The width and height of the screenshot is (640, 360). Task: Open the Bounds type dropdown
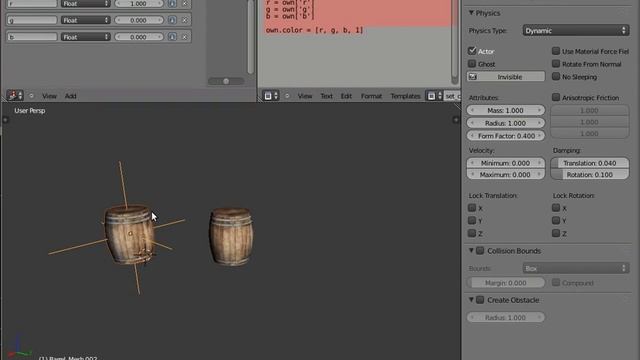click(x=576, y=268)
